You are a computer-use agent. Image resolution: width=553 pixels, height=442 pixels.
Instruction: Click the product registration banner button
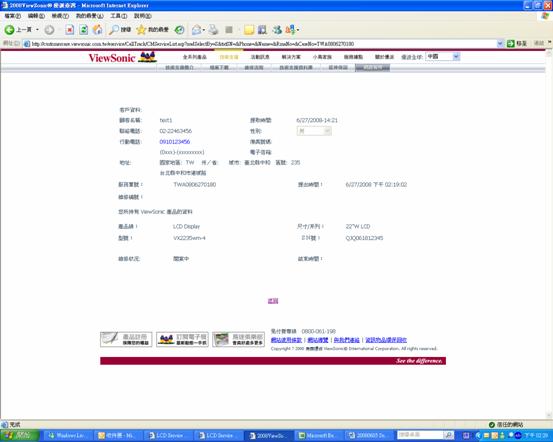pyautogui.click(x=126, y=339)
